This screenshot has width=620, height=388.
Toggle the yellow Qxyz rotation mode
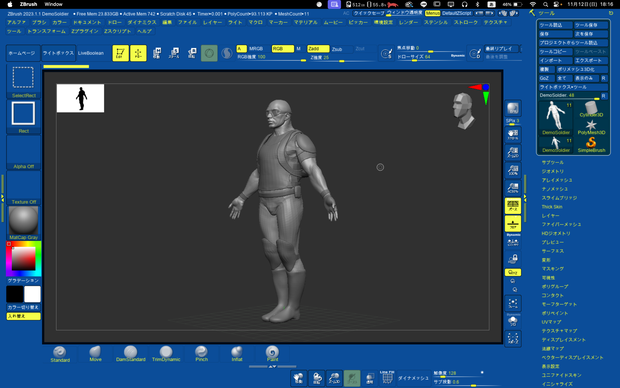click(x=513, y=272)
